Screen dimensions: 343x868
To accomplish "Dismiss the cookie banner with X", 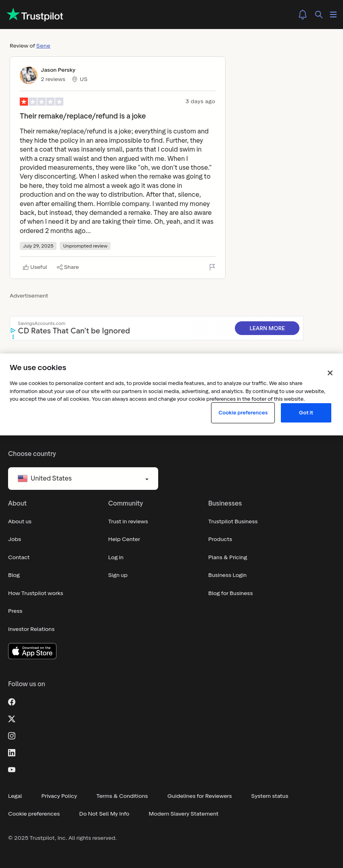I will click(330, 373).
